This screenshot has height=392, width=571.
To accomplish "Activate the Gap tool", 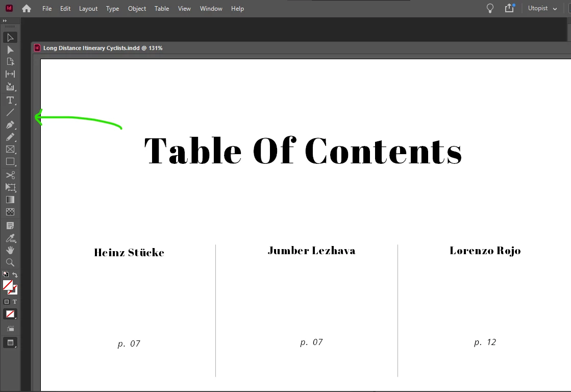I will [x=10, y=74].
